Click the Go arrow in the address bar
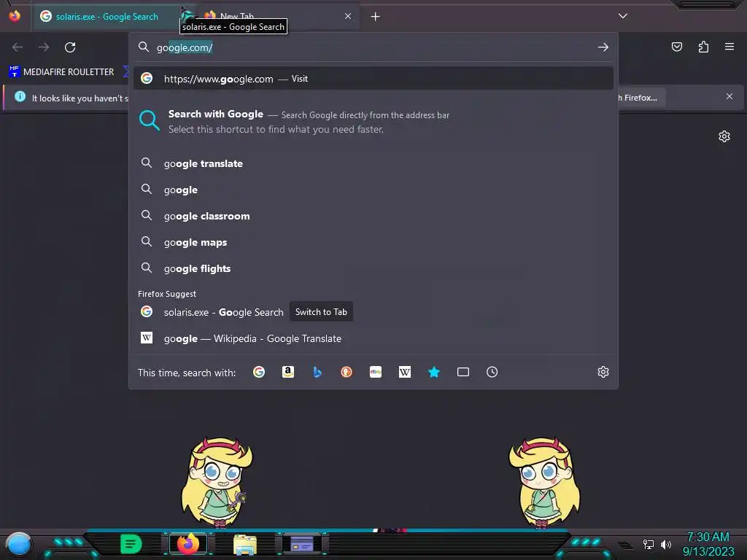This screenshot has width=747, height=560. point(603,47)
